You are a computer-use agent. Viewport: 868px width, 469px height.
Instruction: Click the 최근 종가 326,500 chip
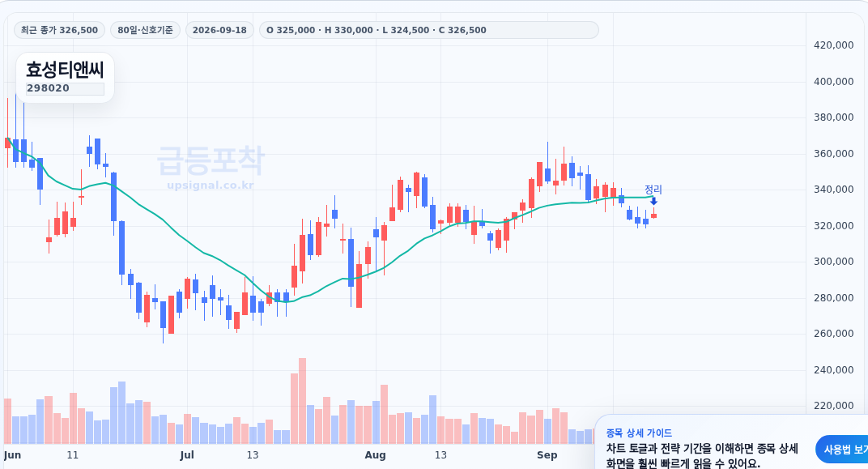[x=59, y=30]
